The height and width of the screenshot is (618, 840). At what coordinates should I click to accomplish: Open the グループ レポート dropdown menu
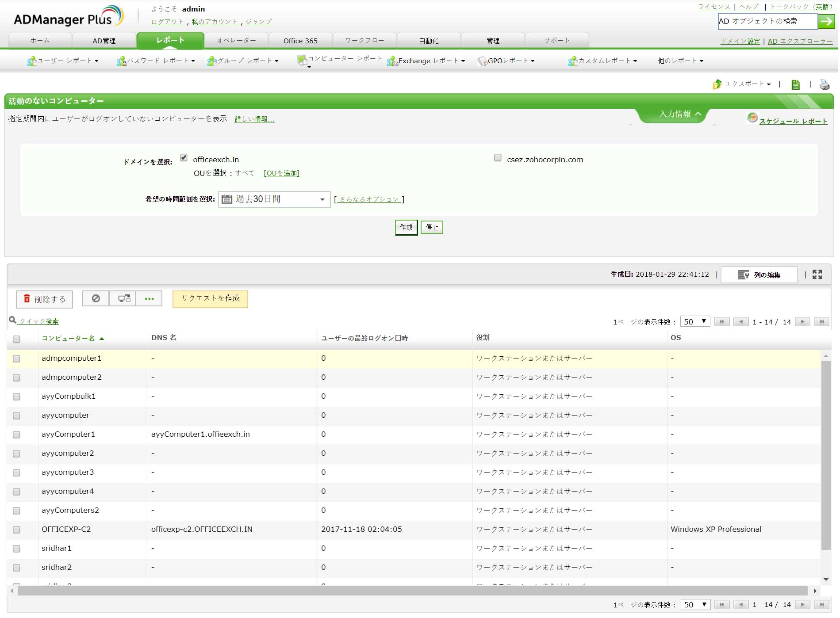[243, 61]
